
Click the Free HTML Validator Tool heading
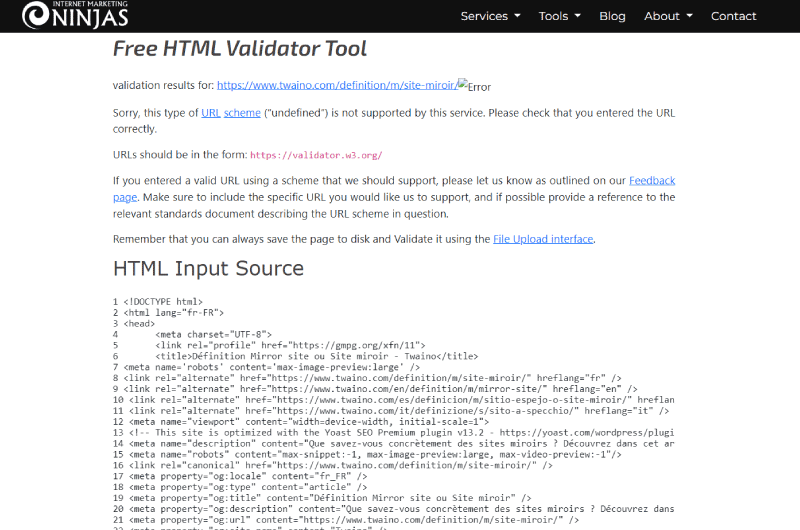coord(240,49)
